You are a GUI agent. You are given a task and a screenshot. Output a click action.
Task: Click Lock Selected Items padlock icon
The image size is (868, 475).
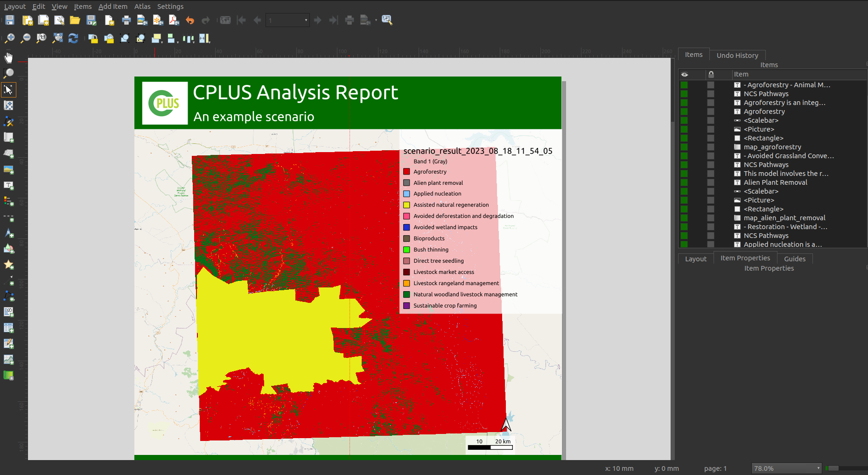[x=93, y=38]
